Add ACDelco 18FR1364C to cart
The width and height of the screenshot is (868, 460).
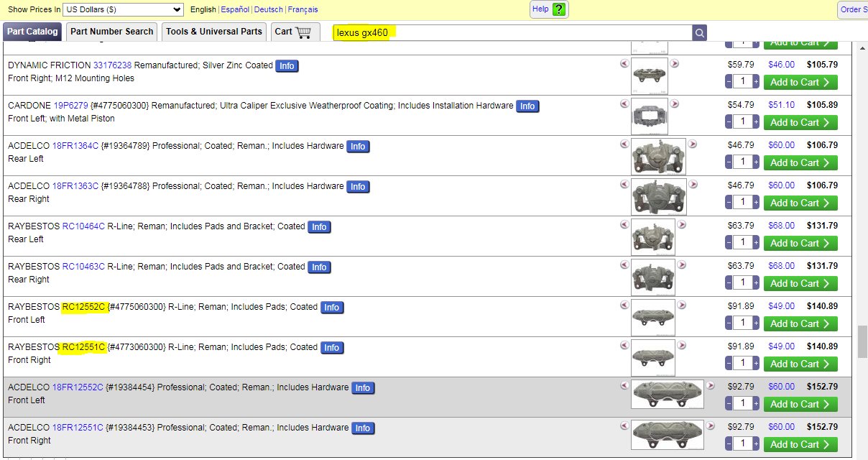[x=800, y=162]
